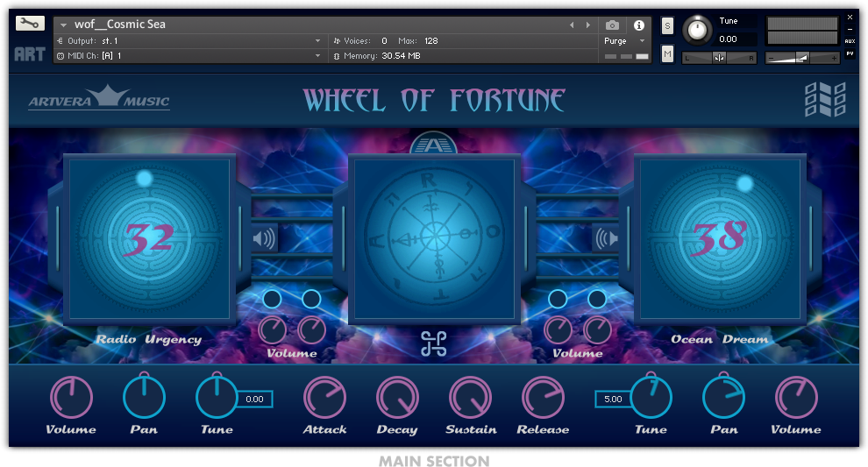The width and height of the screenshot is (868, 467).
Task: Go to the next instrument preset arrow
Action: point(587,25)
